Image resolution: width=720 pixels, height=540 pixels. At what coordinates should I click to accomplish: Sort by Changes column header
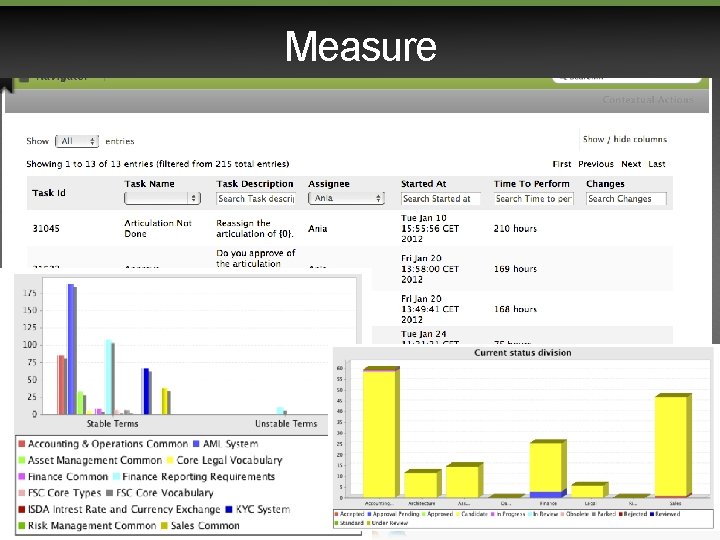tap(605, 184)
